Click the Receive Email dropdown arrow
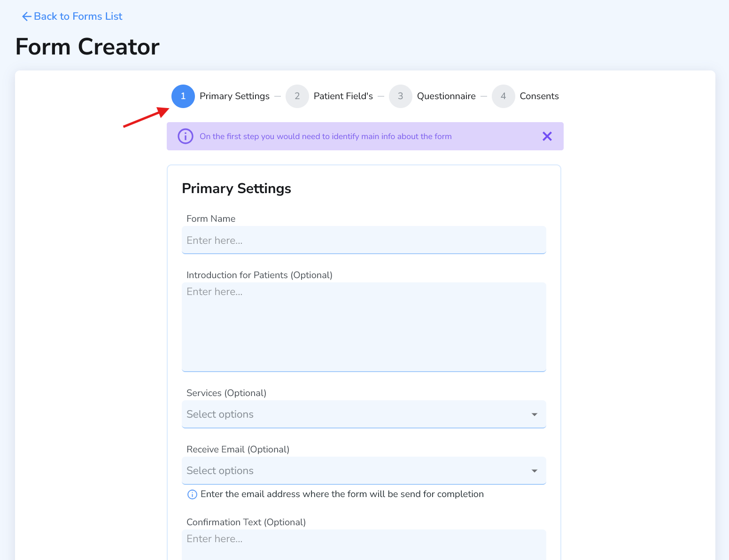The width and height of the screenshot is (729, 560). [534, 470]
